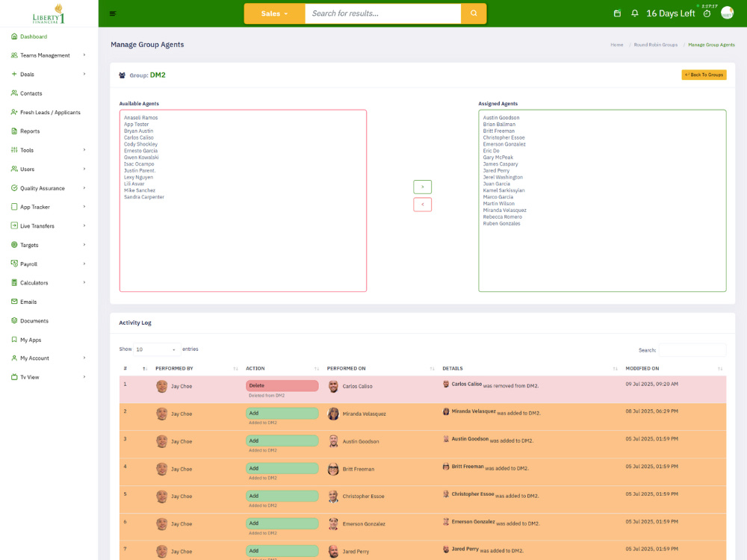Open Teams Management menu item
The image size is (747, 560).
coord(45,55)
